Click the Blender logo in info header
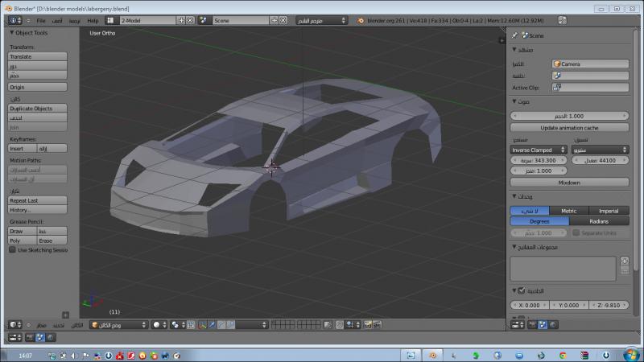The image size is (644, 362). 360,21
